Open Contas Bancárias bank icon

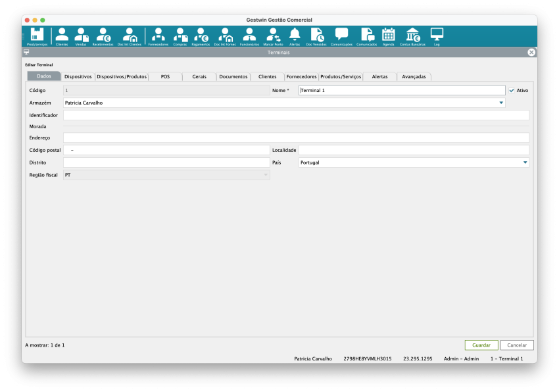point(412,36)
